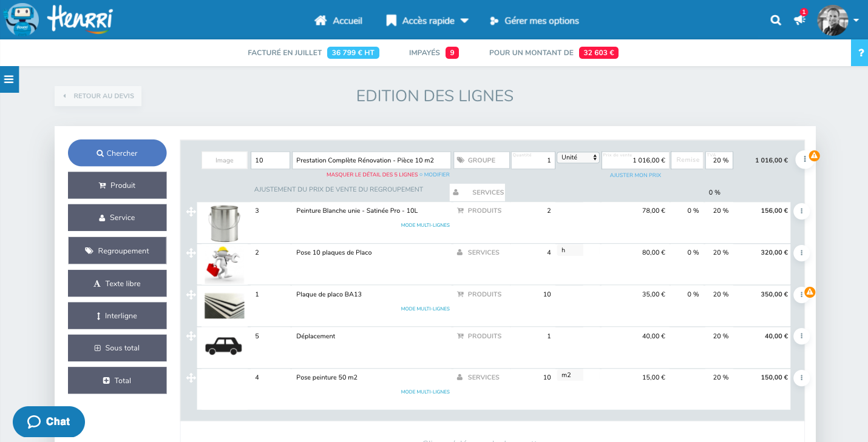This screenshot has height=442, width=868.
Task: Add a Regroupement line
Action: click(x=117, y=250)
